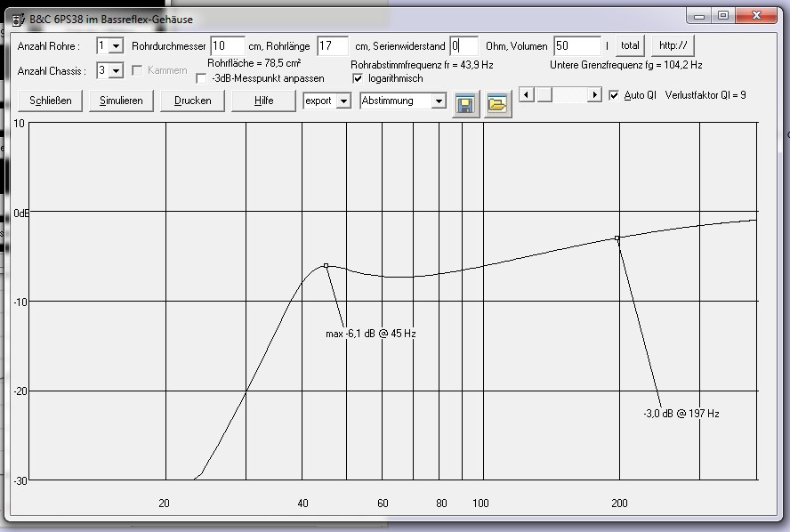The image size is (790, 532).
Task: Expand the export dropdown
Action: [343, 101]
